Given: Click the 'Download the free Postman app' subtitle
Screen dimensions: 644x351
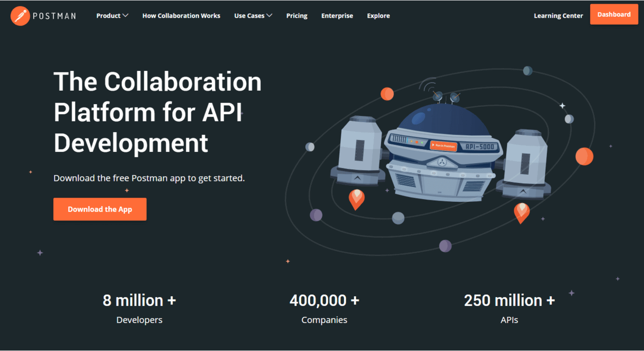Looking at the screenshot, I should [149, 178].
